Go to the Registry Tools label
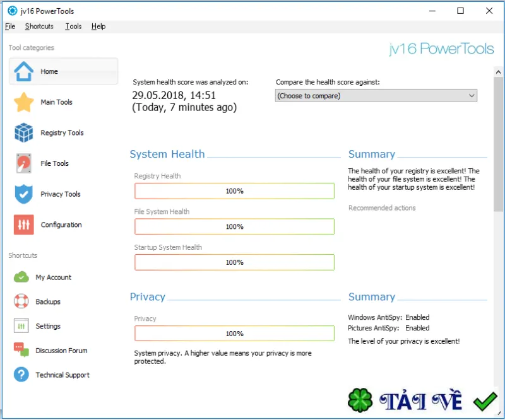This screenshot has width=505, height=420. click(x=62, y=132)
